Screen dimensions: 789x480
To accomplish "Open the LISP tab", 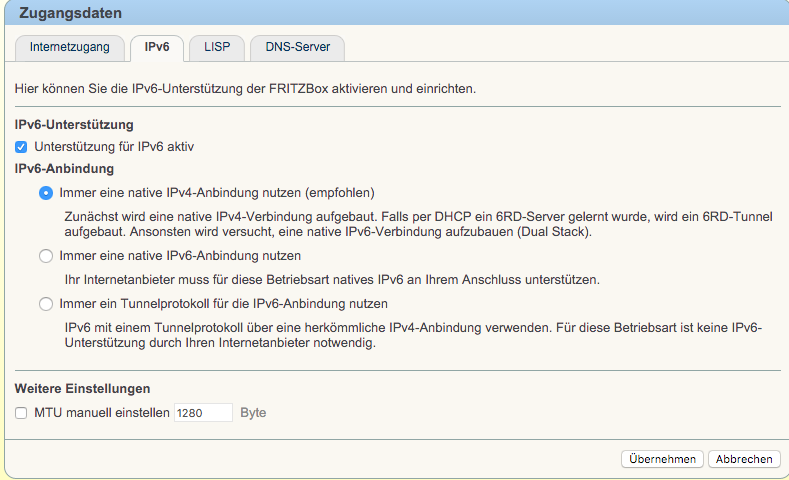I will click(217, 47).
